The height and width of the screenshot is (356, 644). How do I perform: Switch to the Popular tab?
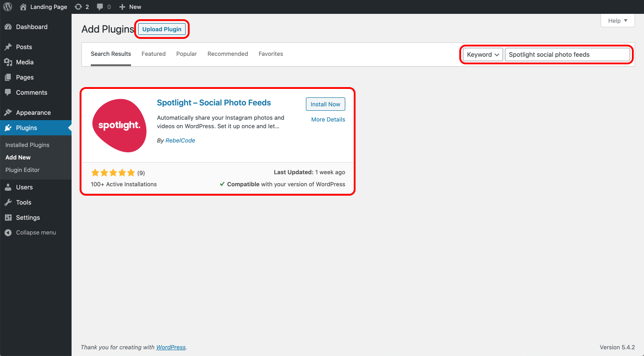click(x=186, y=54)
